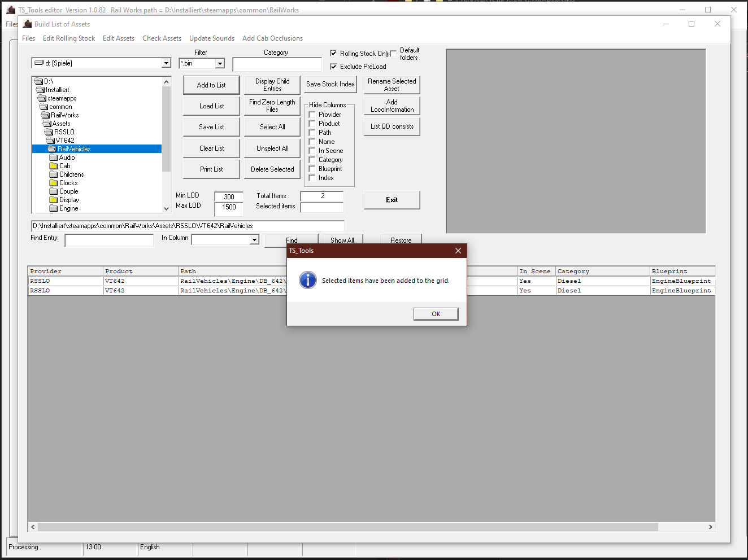This screenshot has height=560, width=748.
Task: Click the Cab folder icon in tree
Action: [x=53, y=166]
